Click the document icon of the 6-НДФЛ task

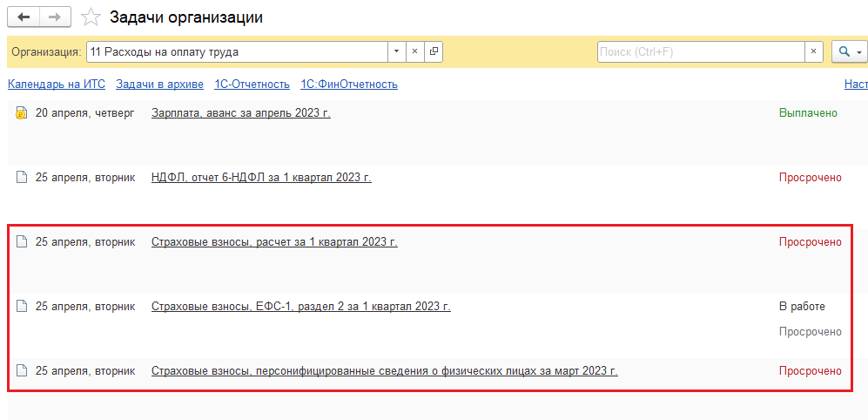(21, 177)
